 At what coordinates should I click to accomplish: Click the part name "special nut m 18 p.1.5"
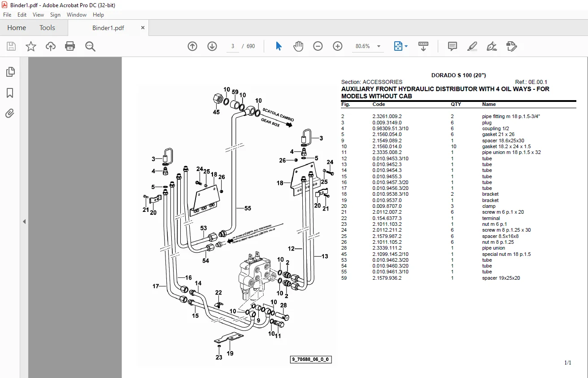click(506, 254)
